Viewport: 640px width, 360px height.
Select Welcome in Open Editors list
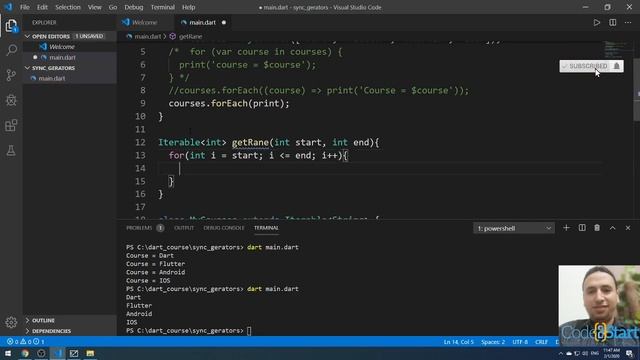[69, 47]
